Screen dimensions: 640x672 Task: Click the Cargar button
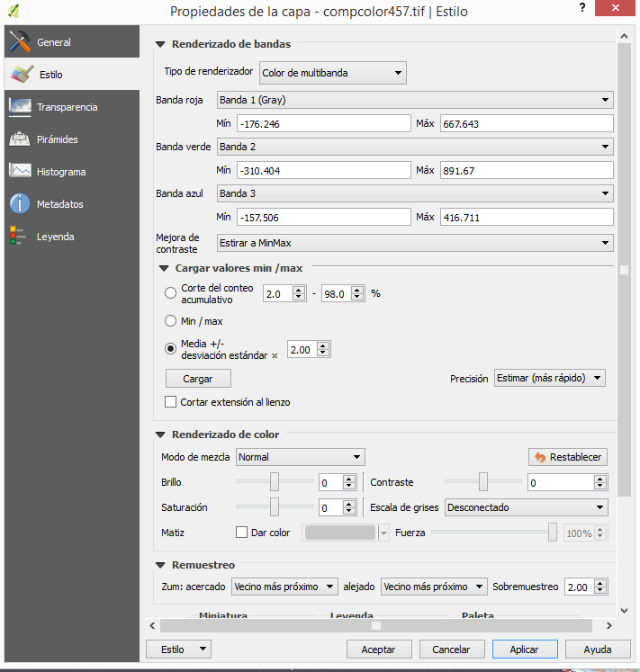(x=198, y=379)
